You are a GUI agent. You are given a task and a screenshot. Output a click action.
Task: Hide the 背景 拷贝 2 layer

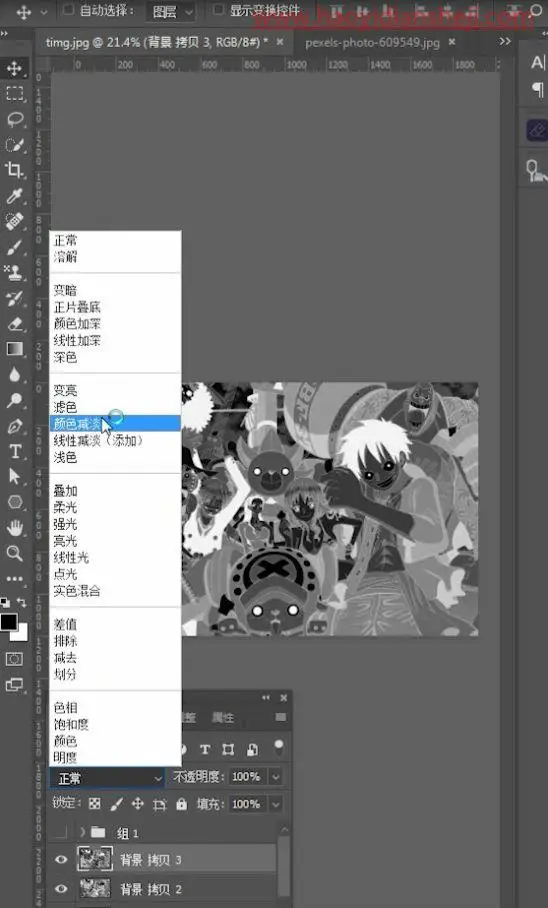pyautogui.click(x=61, y=889)
